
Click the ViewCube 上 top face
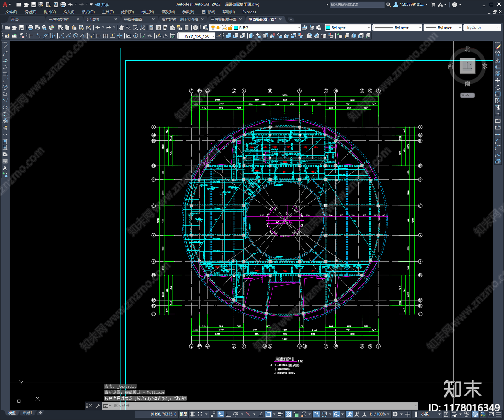click(x=467, y=66)
